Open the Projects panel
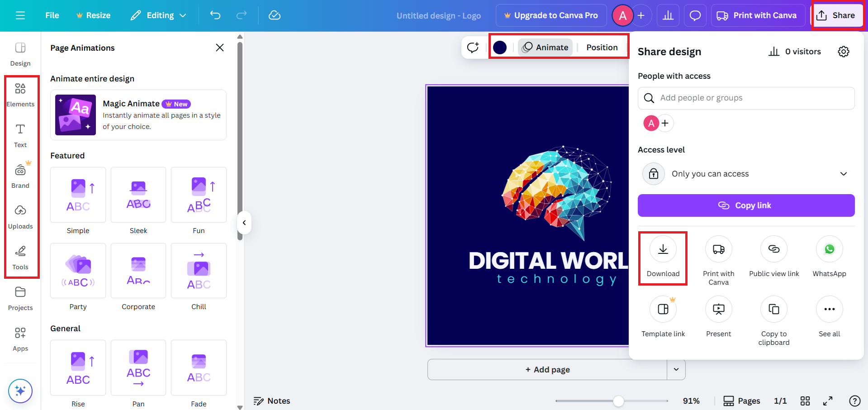The image size is (868, 410). 20,299
